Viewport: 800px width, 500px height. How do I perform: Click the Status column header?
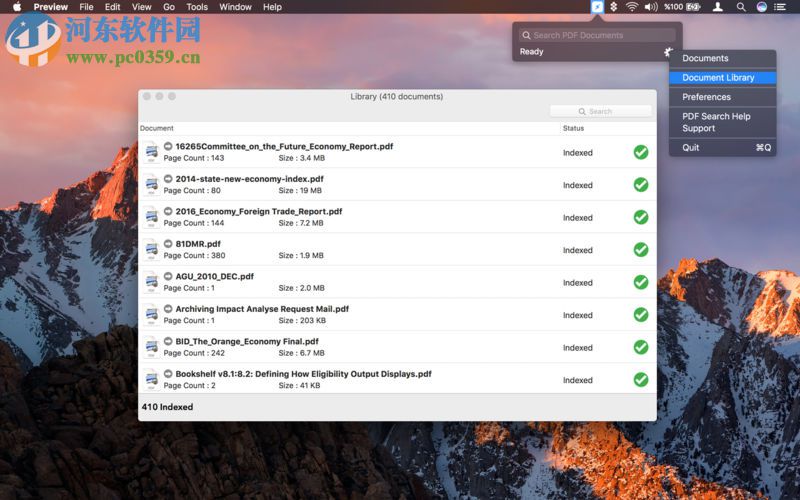pyautogui.click(x=573, y=128)
